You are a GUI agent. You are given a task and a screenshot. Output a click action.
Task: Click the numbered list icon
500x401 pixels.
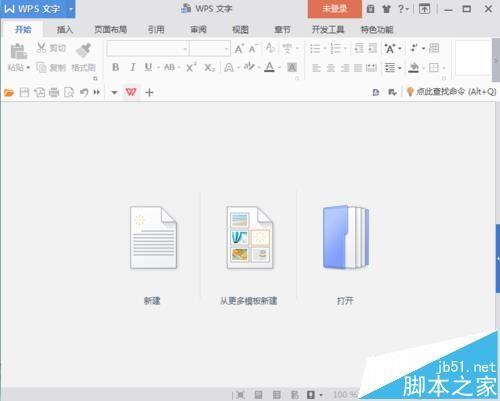coord(335,49)
